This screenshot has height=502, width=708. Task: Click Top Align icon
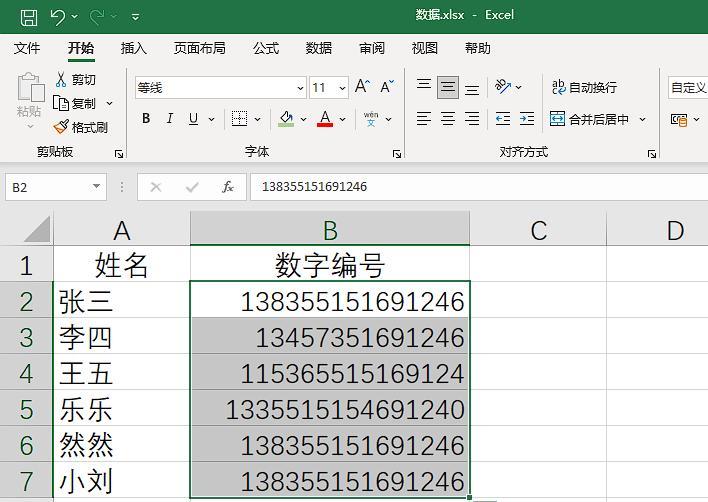424,87
